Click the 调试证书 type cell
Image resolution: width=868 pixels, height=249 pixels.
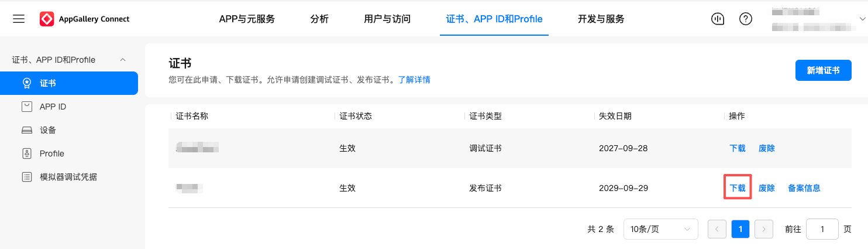click(485, 148)
